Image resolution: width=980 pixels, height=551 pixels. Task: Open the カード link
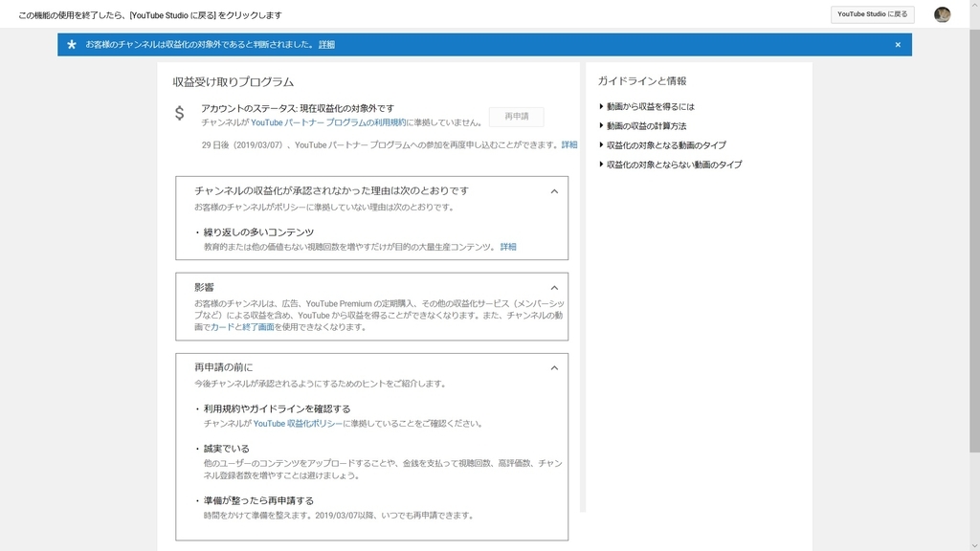point(222,327)
